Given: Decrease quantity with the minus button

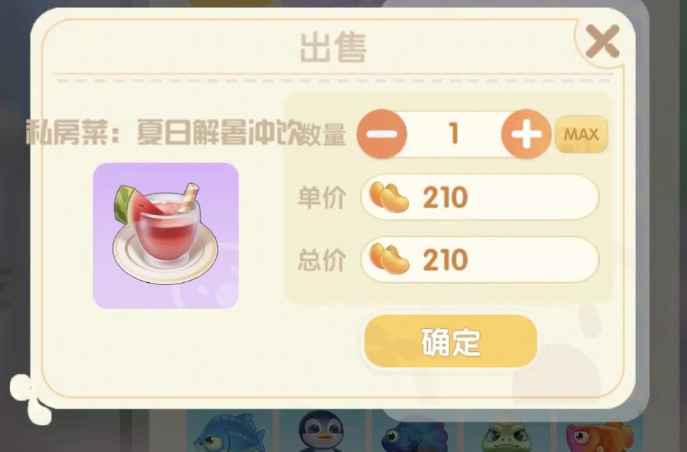Looking at the screenshot, I should pos(382,134).
